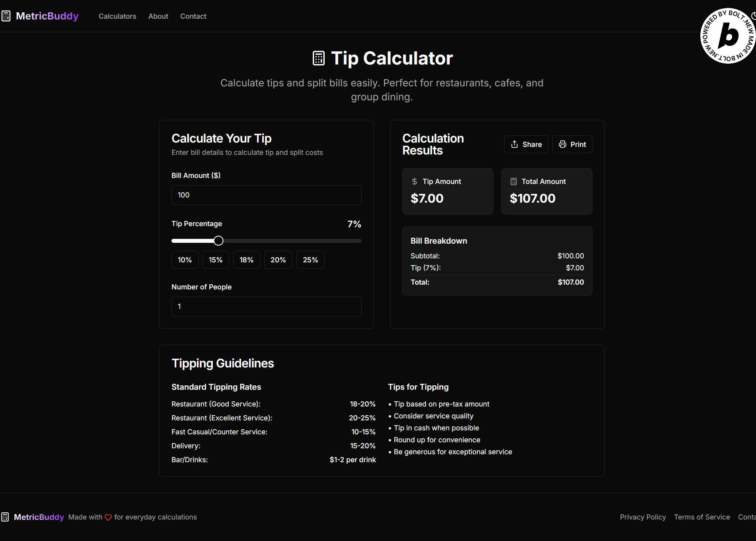Click 'Round up for convenience' tip
The width and height of the screenshot is (756, 541).
coord(437,440)
